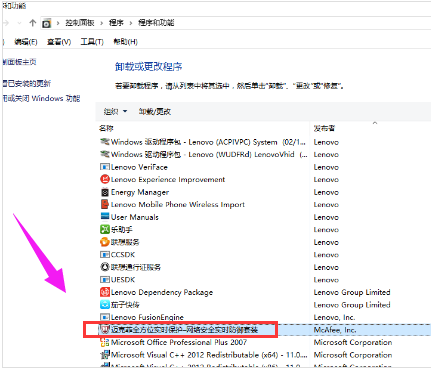431x371 pixels.
Task: Select the CCSDK entry name
Action: click(x=123, y=255)
